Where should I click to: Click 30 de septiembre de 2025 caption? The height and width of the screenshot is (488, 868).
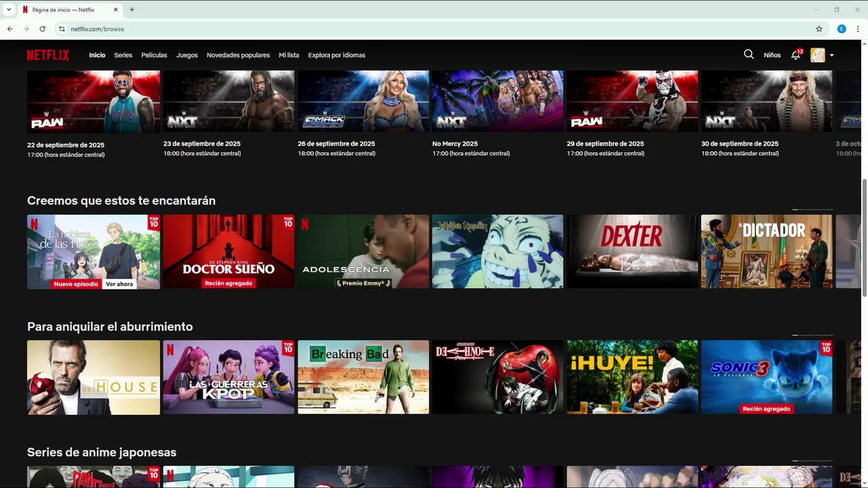click(740, 144)
